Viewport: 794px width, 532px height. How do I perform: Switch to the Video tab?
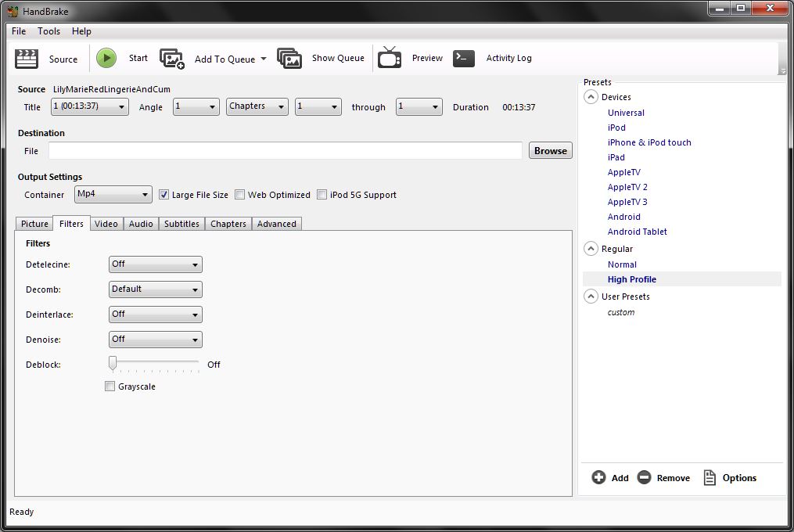[x=106, y=224]
